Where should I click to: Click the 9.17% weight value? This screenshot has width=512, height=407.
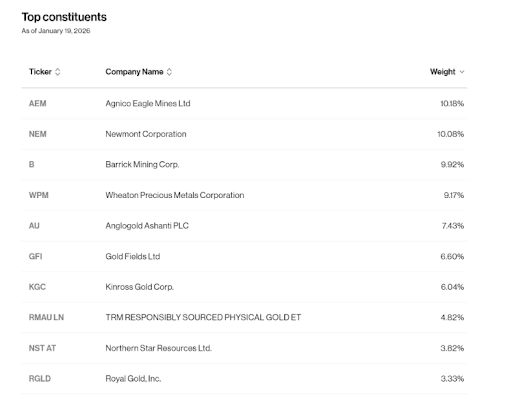pyautogui.click(x=454, y=195)
